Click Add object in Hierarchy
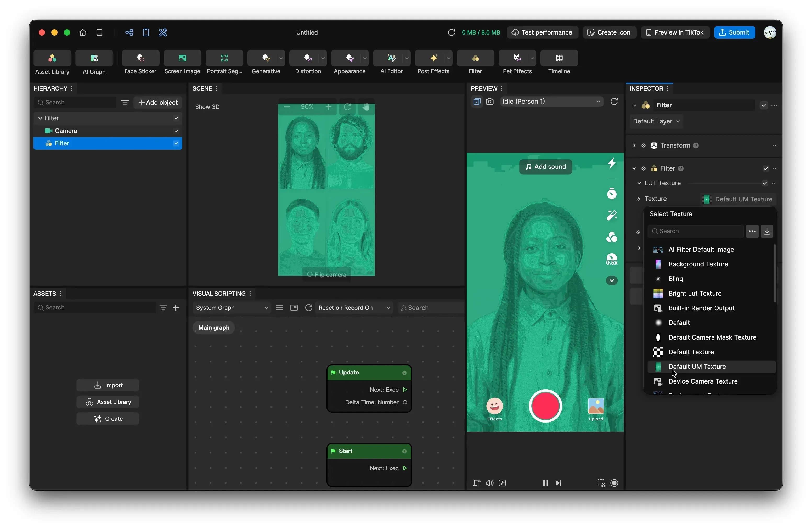This screenshot has width=812, height=529. (x=158, y=103)
